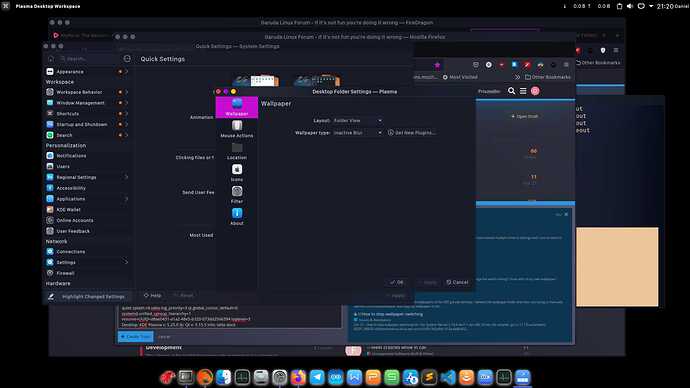This screenshot has width=690, height=388.
Task: Expand the Appearance row chevron
Action: point(126,72)
